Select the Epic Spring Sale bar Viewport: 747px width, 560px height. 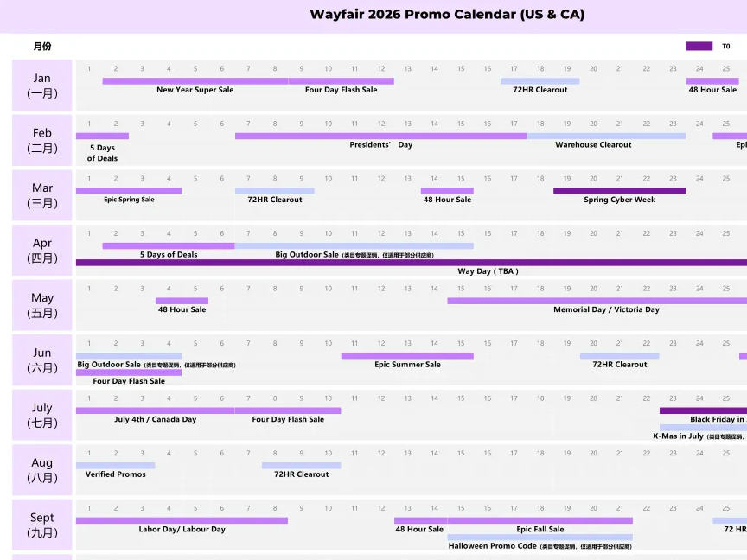[129, 191]
